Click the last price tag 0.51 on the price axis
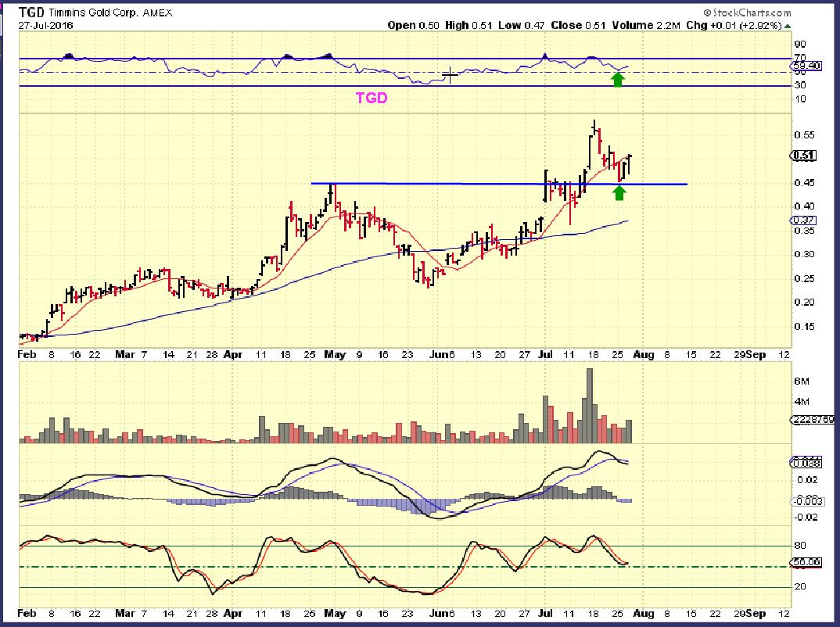840x627 pixels. 803,156
